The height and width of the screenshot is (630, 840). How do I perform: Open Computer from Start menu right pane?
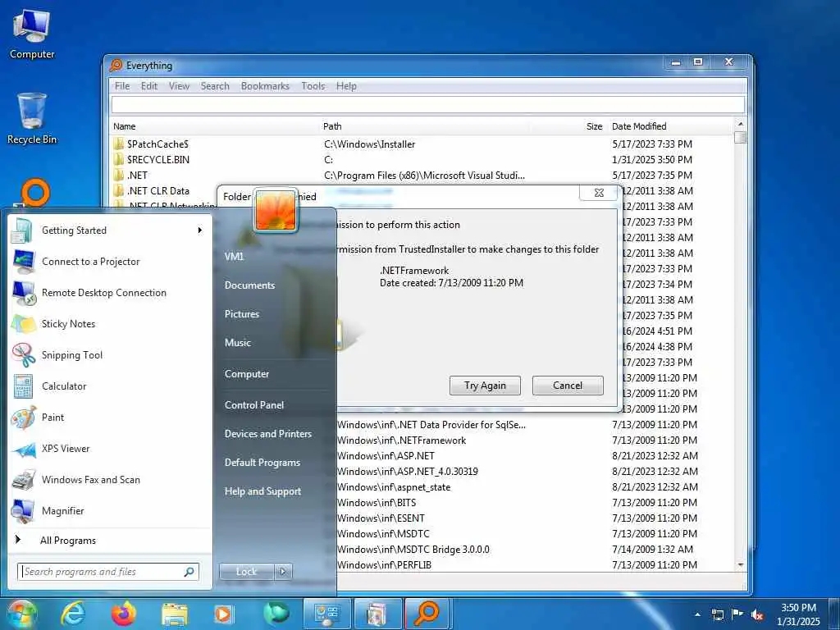click(x=246, y=374)
